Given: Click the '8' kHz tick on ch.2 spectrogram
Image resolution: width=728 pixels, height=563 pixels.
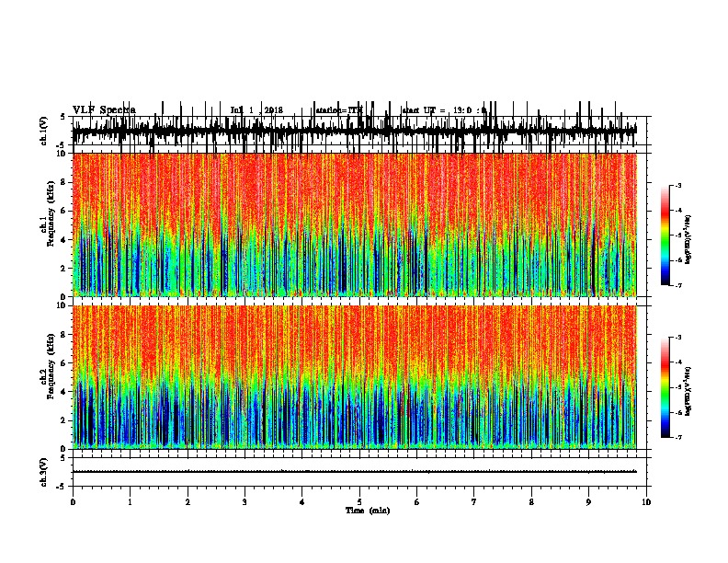Looking at the screenshot, I should point(64,335).
